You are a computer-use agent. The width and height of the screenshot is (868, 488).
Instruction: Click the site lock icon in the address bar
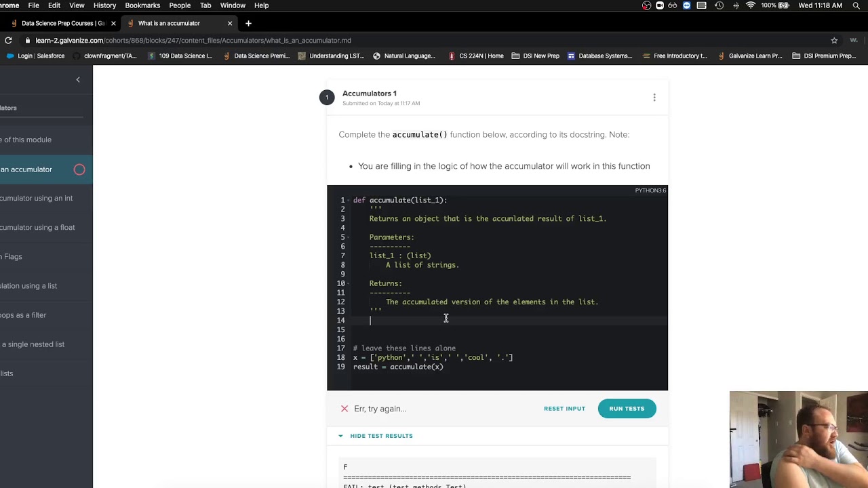[x=28, y=40]
